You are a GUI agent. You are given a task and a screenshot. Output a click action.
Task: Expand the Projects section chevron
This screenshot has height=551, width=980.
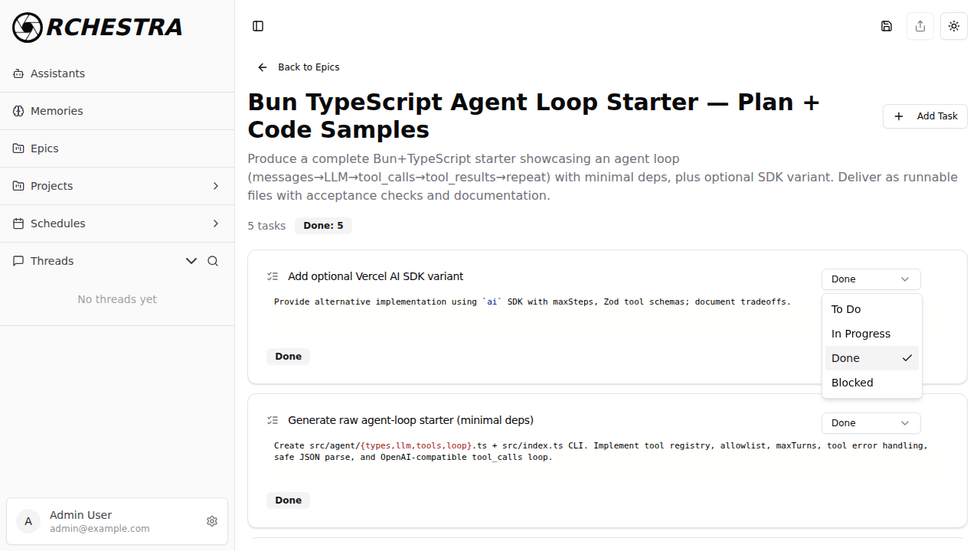pos(216,186)
